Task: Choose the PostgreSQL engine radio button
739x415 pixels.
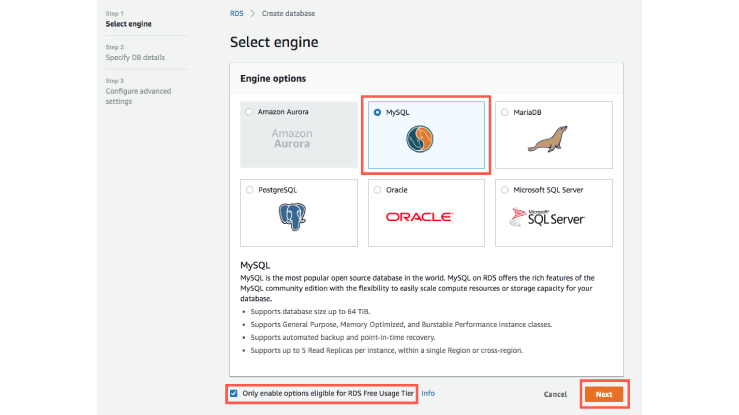Action: click(249, 189)
